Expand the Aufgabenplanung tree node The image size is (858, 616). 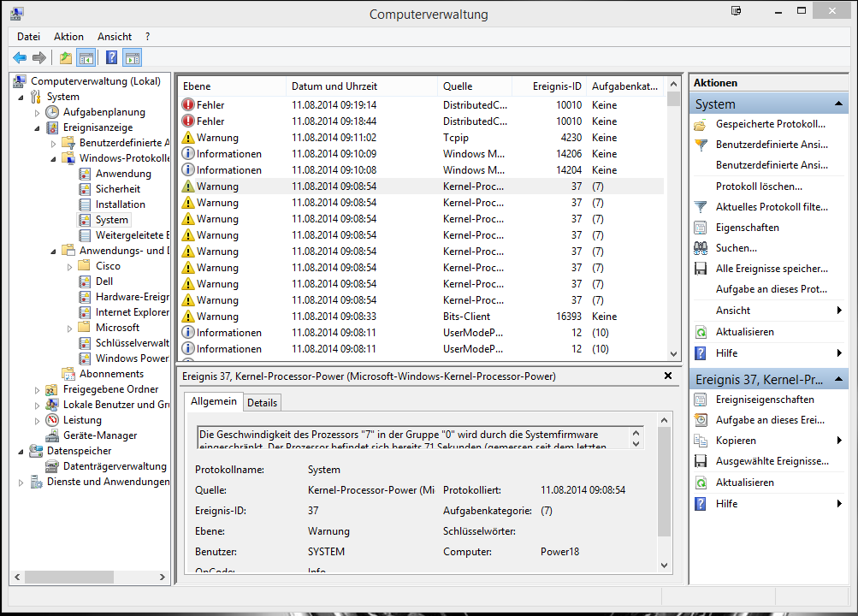coord(37,112)
